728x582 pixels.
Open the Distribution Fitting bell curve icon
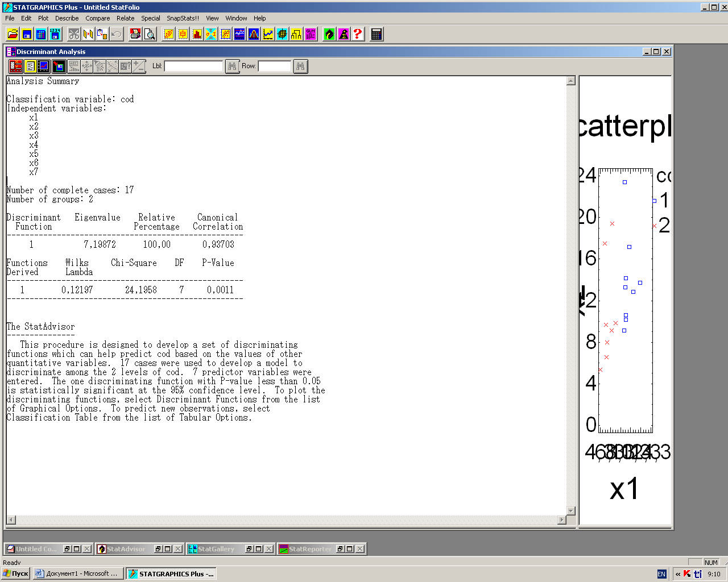point(254,34)
